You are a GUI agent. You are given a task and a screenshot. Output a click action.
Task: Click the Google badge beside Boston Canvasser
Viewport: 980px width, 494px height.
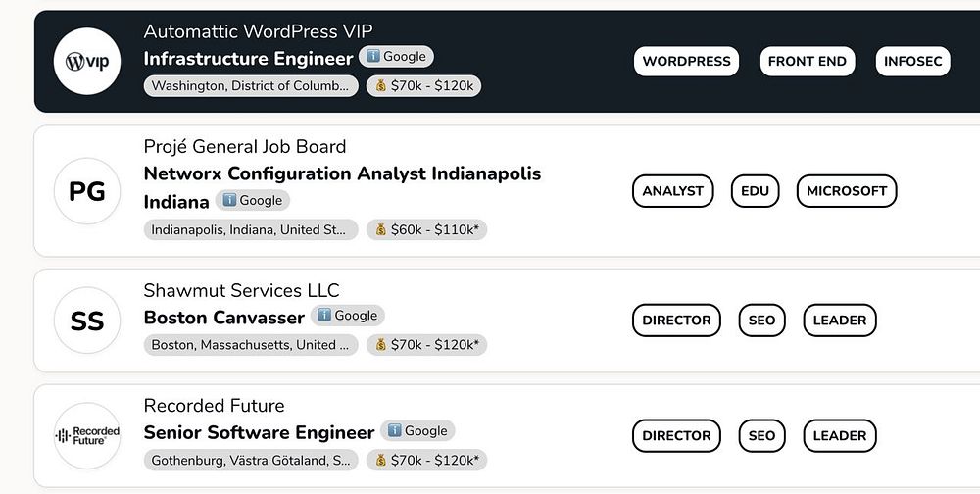348,316
